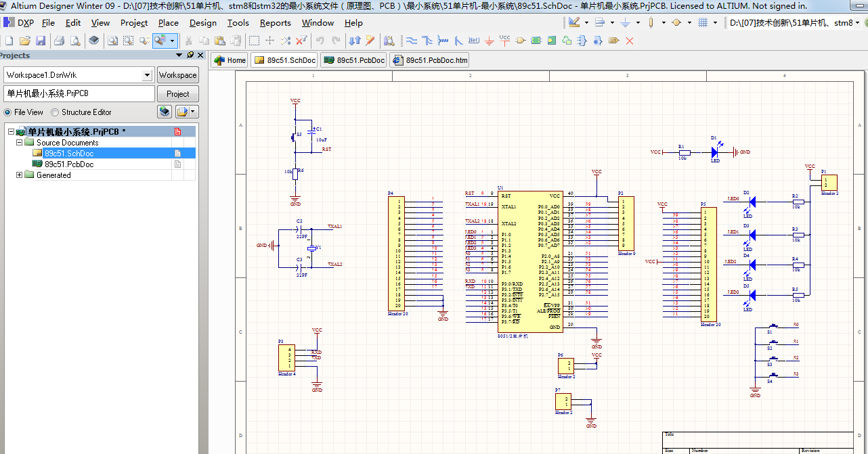Close the Projects panel

click(x=200, y=55)
